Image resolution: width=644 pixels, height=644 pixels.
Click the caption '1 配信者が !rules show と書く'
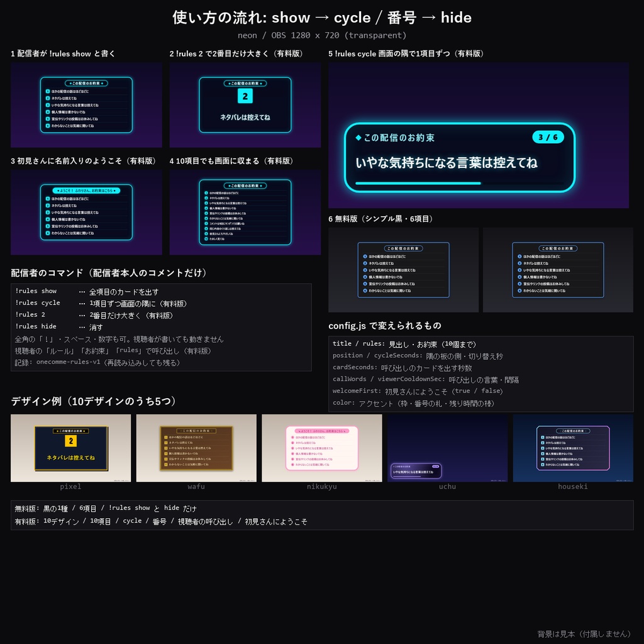point(63,53)
